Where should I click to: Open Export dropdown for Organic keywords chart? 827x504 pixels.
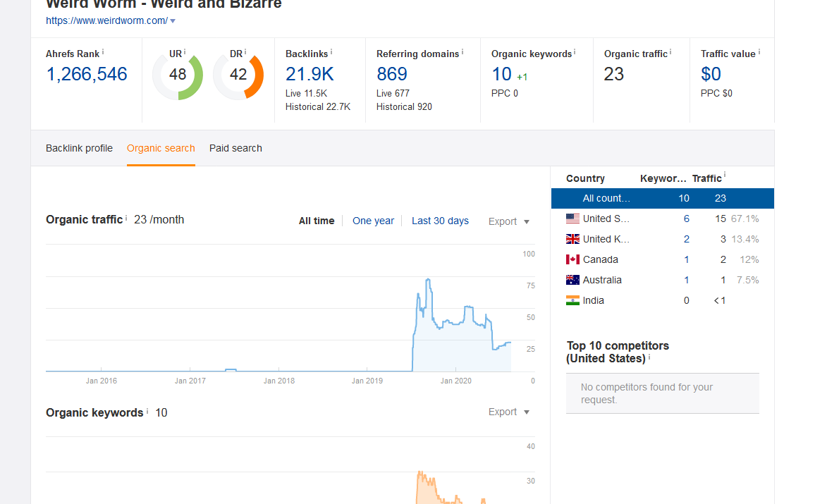508,412
